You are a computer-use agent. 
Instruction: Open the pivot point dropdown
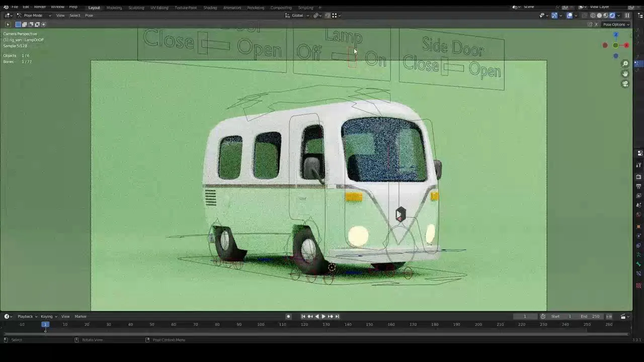(x=317, y=16)
